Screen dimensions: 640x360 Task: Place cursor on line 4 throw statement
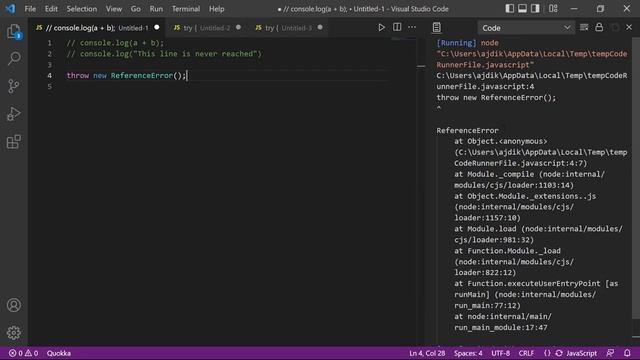pyautogui.click(x=126, y=76)
